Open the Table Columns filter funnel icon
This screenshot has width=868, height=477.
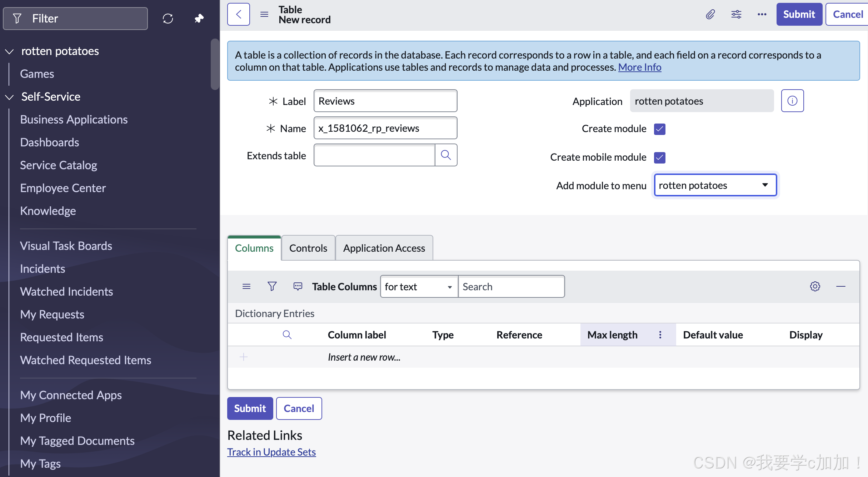[x=272, y=286]
